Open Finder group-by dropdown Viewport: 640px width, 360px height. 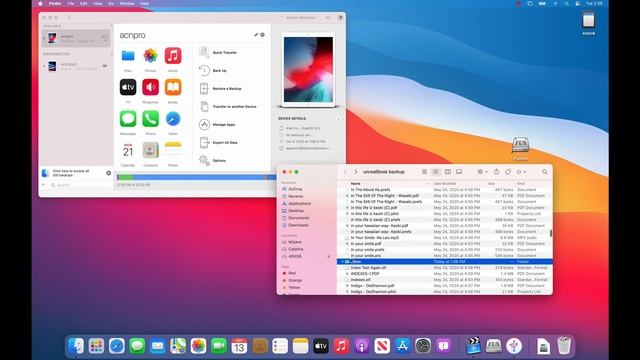pos(482,172)
